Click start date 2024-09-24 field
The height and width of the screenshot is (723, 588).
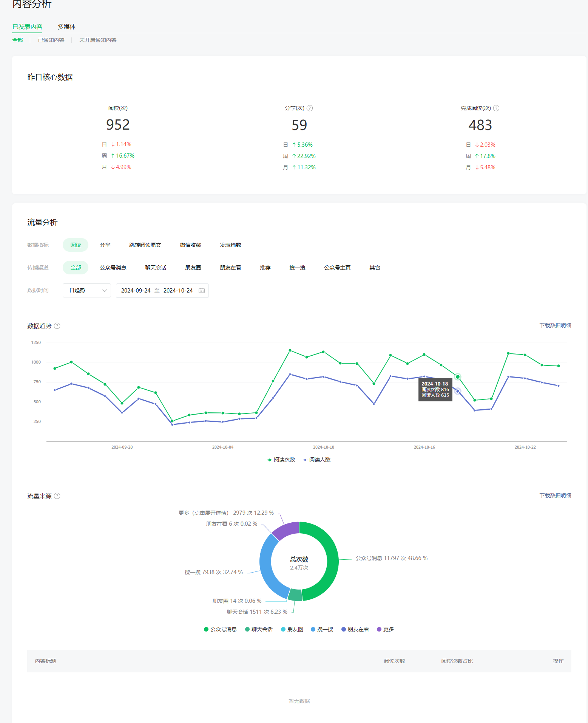tap(136, 291)
